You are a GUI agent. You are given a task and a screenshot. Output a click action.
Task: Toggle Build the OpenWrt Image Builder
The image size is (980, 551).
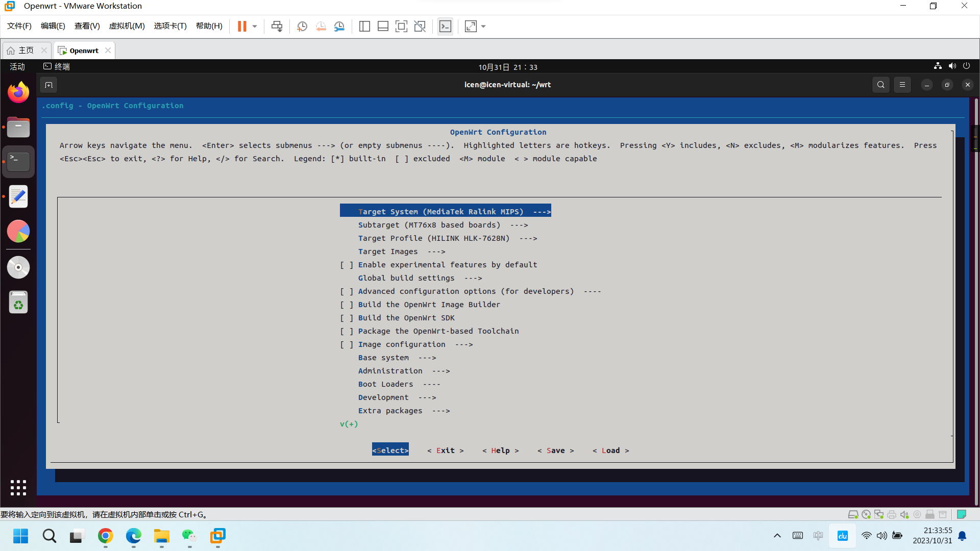point(347,305)
